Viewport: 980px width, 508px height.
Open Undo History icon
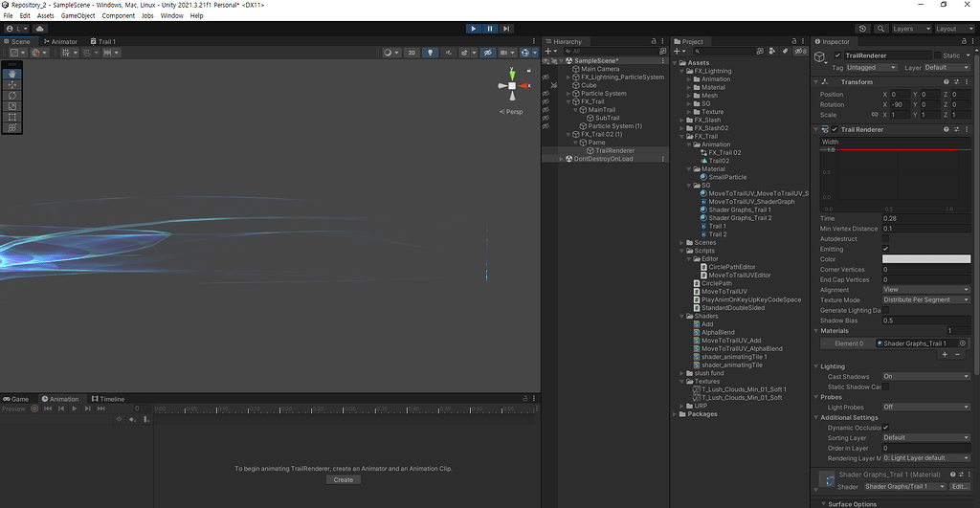862,29
